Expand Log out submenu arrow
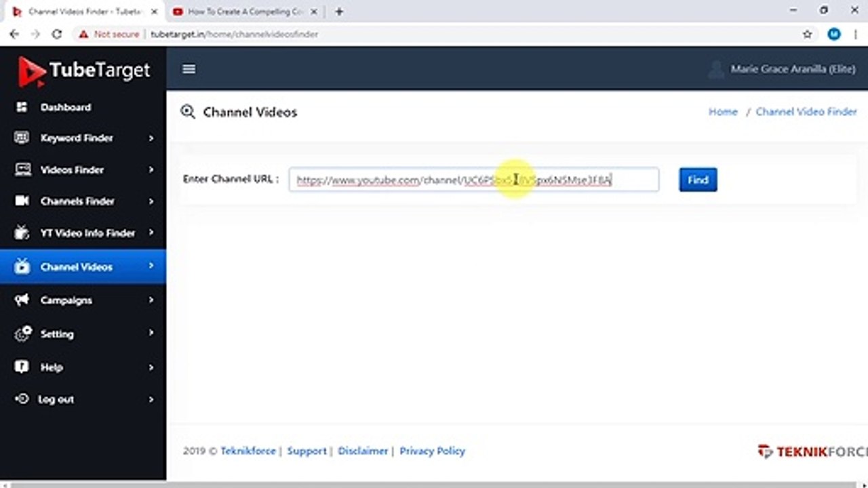 pos(151,399)
